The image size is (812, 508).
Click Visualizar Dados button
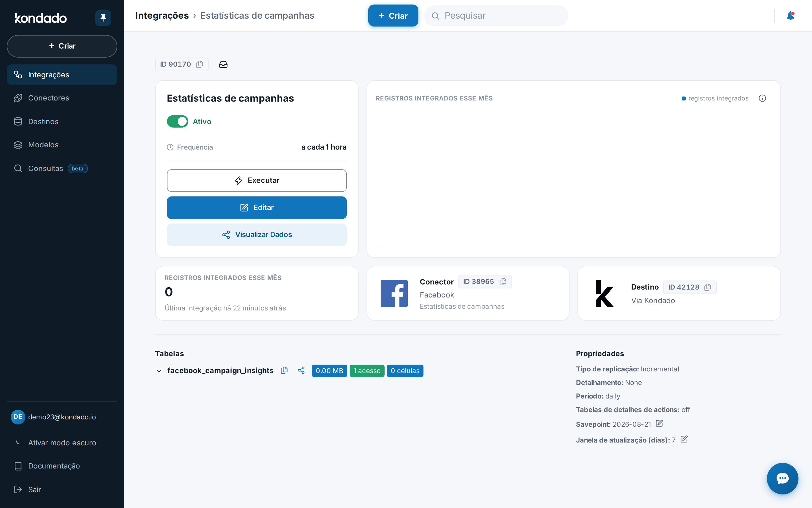click(257, 235)
